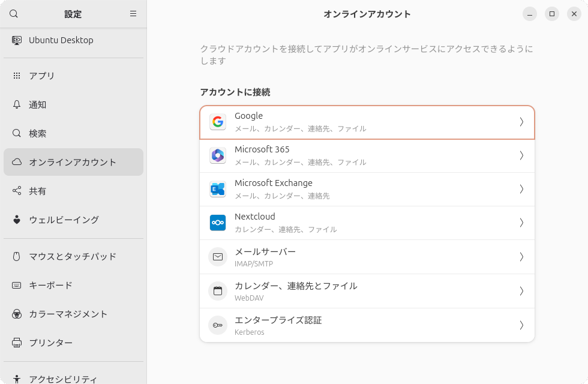Maximize the settings window
Image resolution: width=588 pixels, height=384 pixels.
tap(551, 14)
